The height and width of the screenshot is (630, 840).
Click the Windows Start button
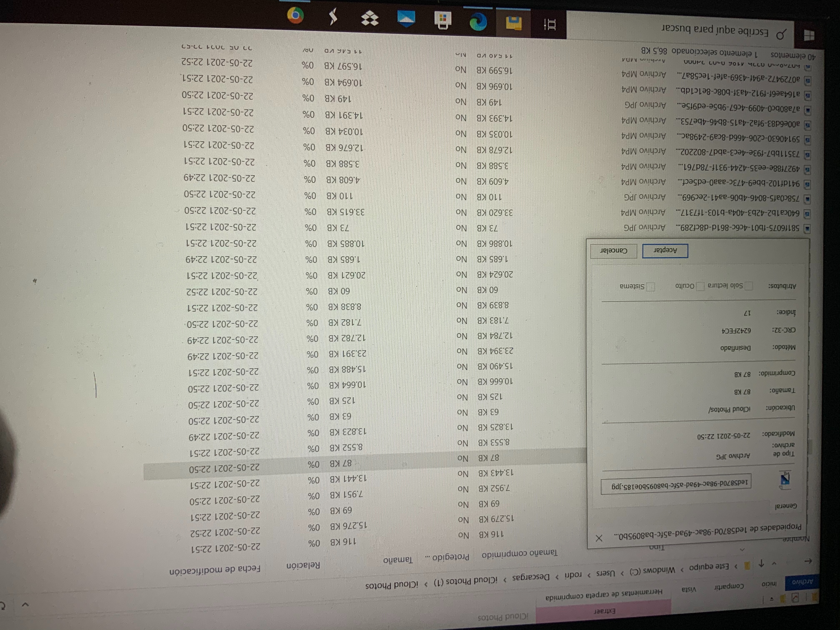(x=809, y=36)
